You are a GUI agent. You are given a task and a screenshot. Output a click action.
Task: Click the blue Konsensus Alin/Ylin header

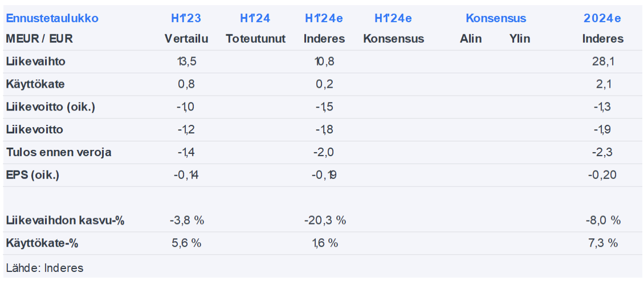tap(496, 18)
